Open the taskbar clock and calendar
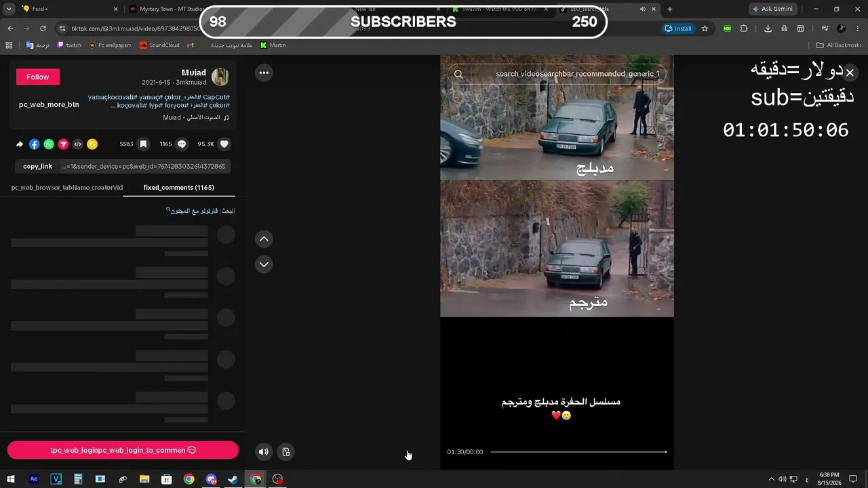The height and width of the screenshot is (488, 868). coord(829,479)
